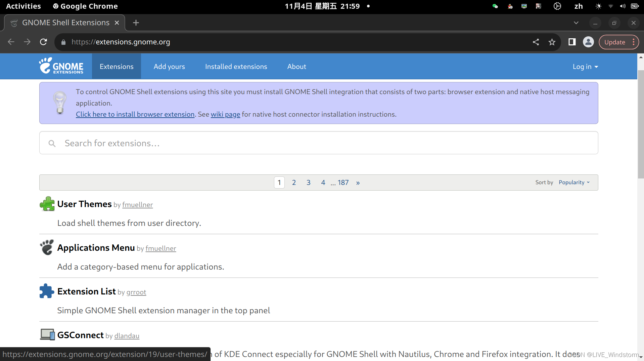
Task: Go to page 2 of results
Action: [294, 183]
